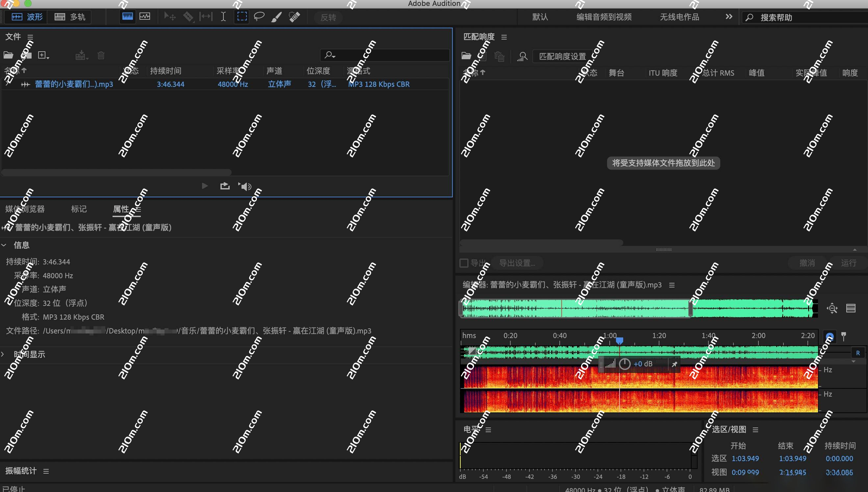Enable the 导出 checkbox in Match Loudness panel
This screenshot has width=868, height=492.
(x=463, y=263)
